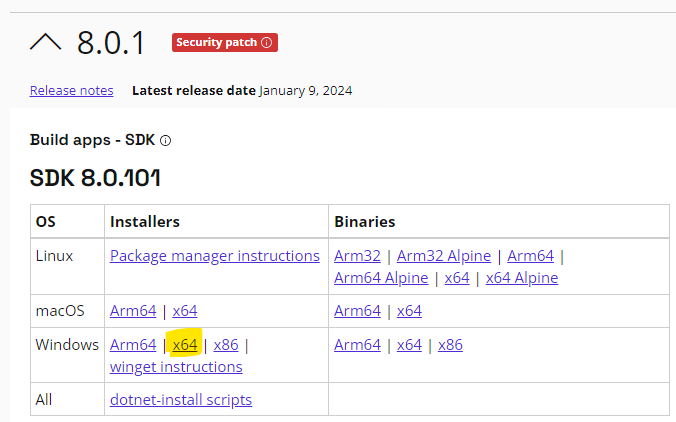Download macOS Arm64 installer
Screen dimensions: 676x422
click(133, 311)
